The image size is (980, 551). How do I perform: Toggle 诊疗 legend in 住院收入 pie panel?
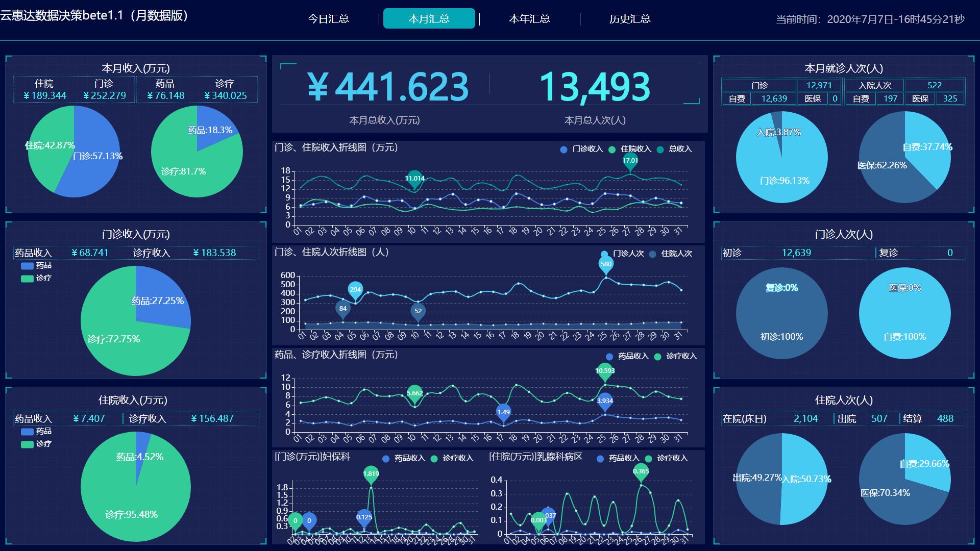(x=36, y=444)
